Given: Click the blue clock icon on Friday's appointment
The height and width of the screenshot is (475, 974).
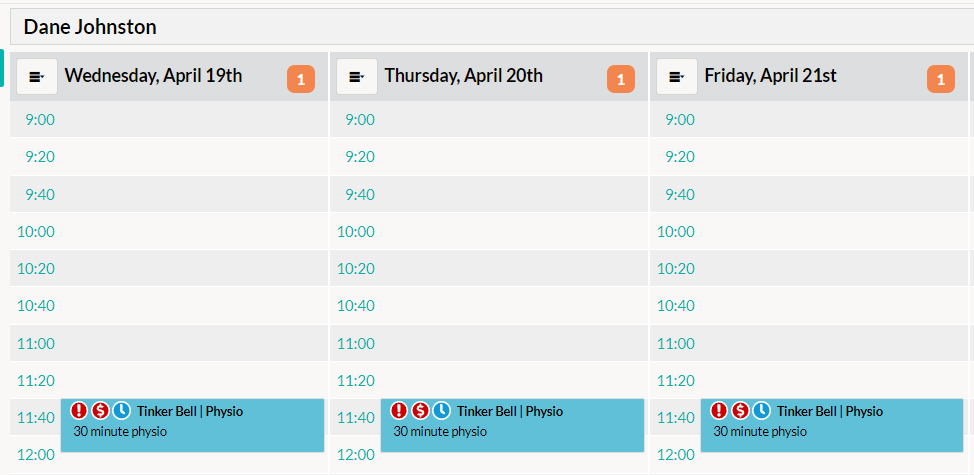Looking at the screenshot, I should coord(761,410).
